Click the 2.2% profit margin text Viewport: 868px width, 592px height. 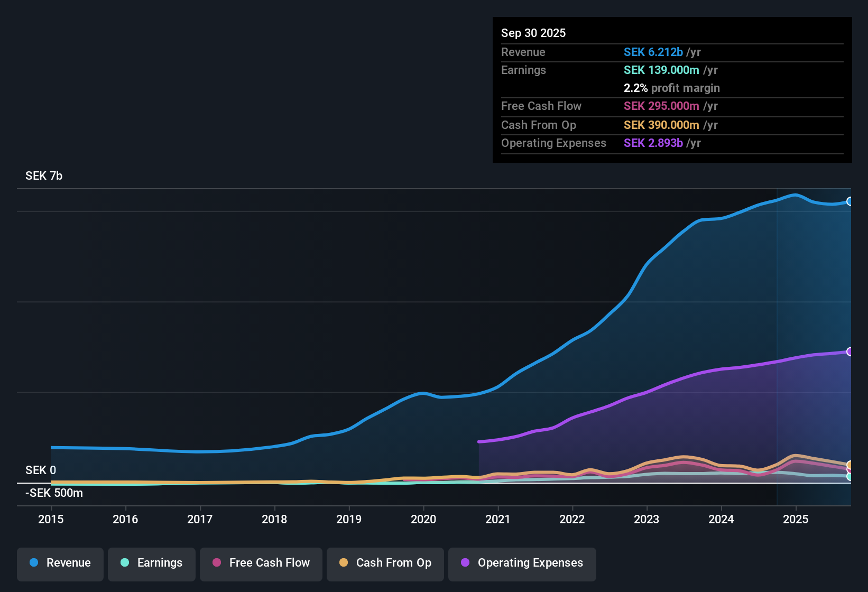coord(672,88)
